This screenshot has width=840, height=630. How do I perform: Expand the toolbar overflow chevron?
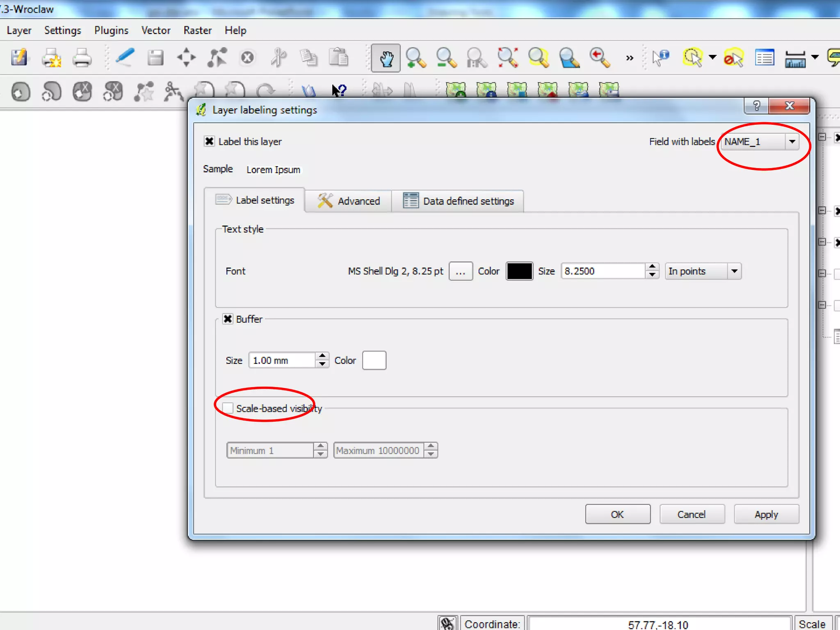(x=630, y=58)
